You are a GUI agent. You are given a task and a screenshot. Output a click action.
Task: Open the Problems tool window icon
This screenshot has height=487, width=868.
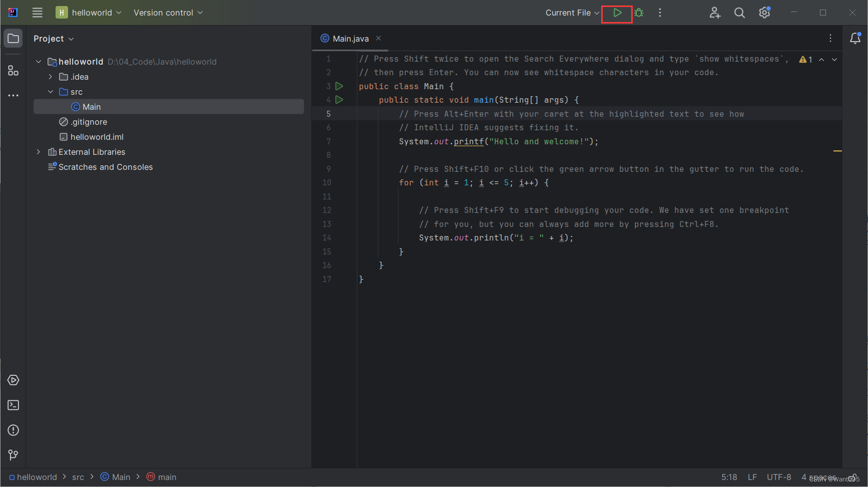tap(14, 430)
